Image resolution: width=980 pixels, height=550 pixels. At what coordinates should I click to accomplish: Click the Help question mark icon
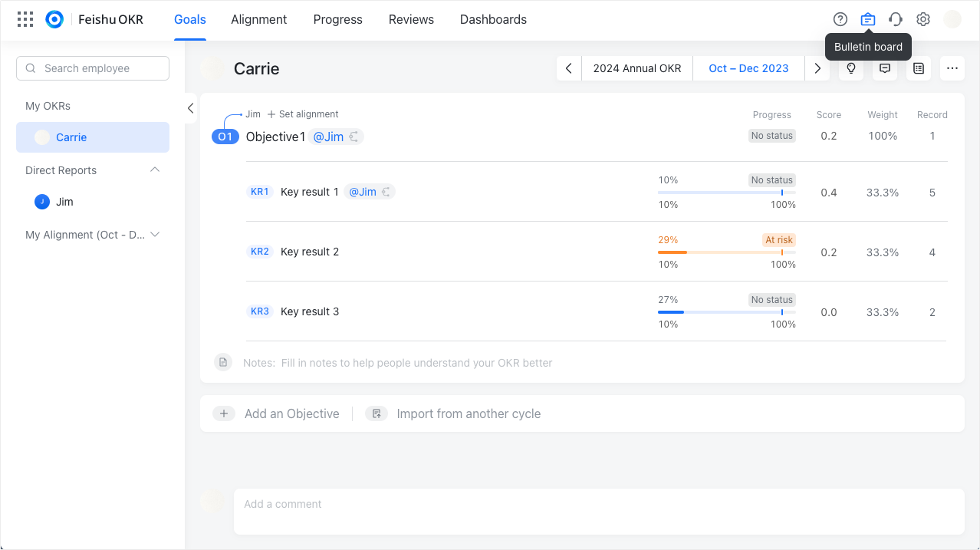coord(840,19)
